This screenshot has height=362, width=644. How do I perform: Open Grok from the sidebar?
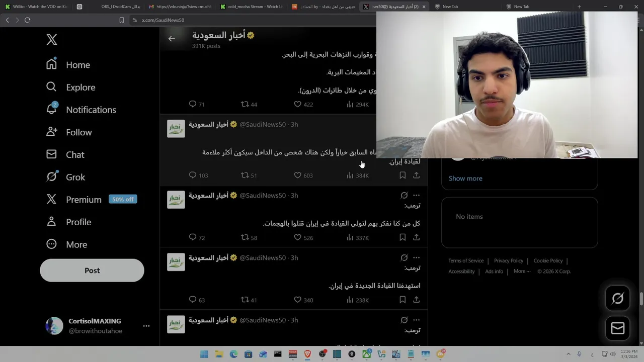tap(65, 177)
